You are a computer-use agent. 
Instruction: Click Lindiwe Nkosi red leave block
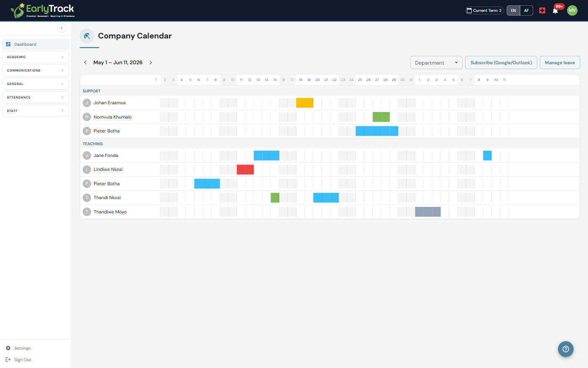pyautogui.click(x=245, y=169)
